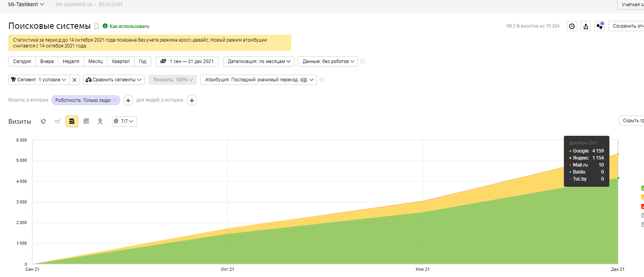Click the Как использовать link
This screenshot has height=277, width=644.
[129, 26]
